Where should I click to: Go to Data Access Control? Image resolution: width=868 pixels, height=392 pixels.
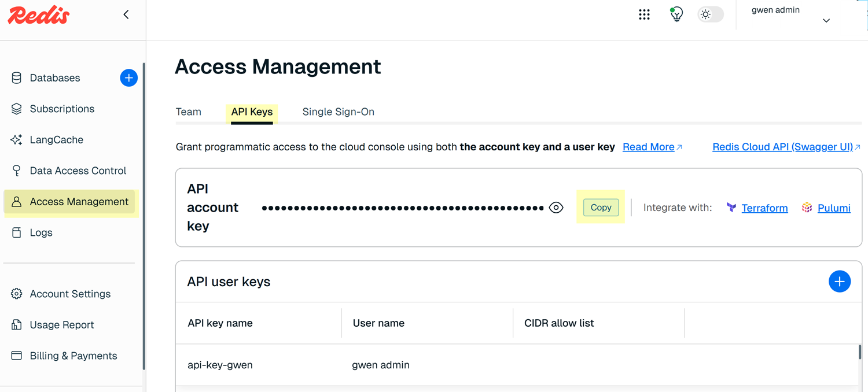coord(78,171)
